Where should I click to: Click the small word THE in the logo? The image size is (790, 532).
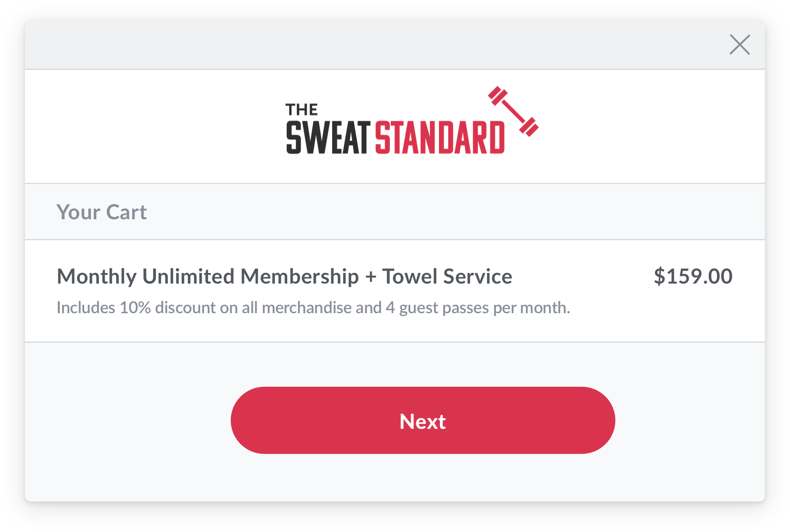302,110
